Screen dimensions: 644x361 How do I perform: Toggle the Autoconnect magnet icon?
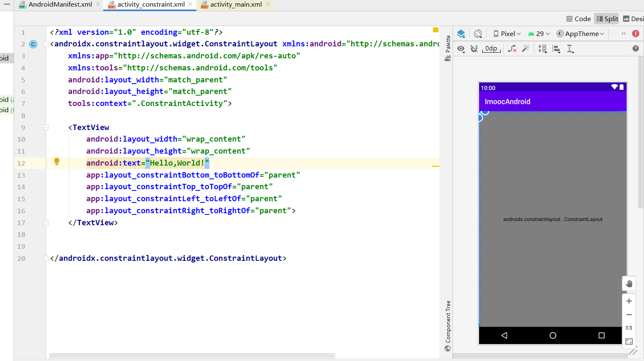coord(475,49)
